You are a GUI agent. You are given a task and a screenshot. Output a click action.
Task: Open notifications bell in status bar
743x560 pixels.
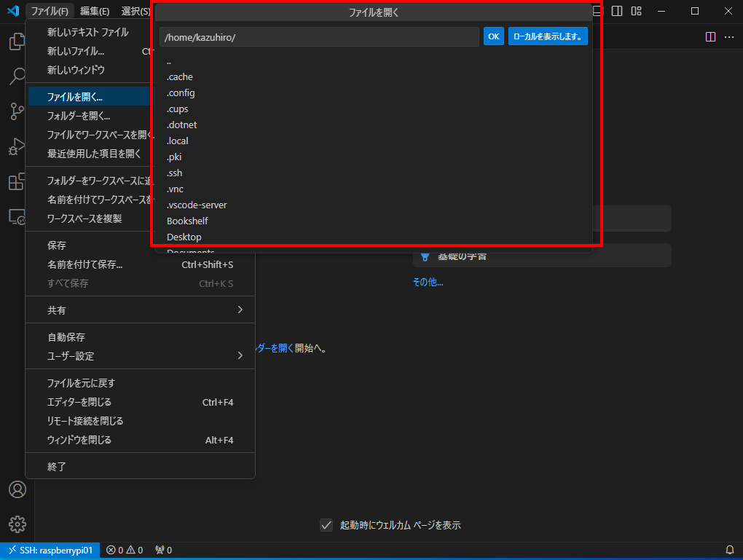click(729, 550)
